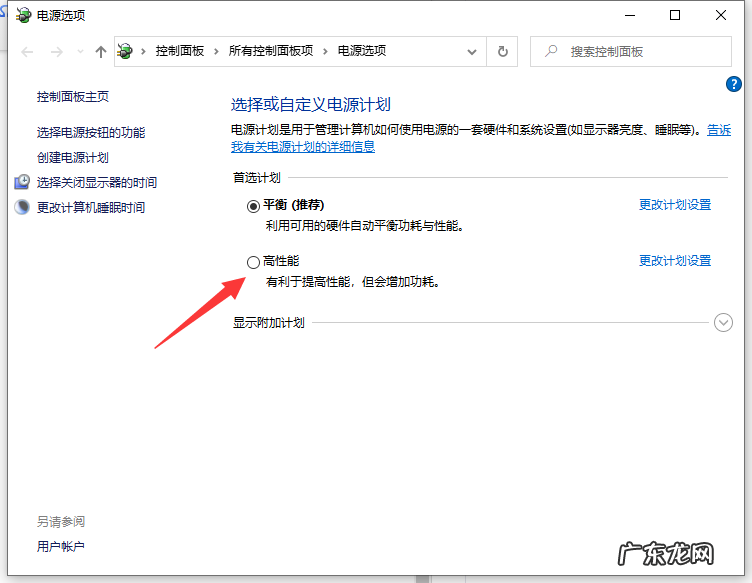The height and width of the screenshot is (583, 752).
Task: Click 电源选项 breadcrumb
Action: tap(362, 51)
